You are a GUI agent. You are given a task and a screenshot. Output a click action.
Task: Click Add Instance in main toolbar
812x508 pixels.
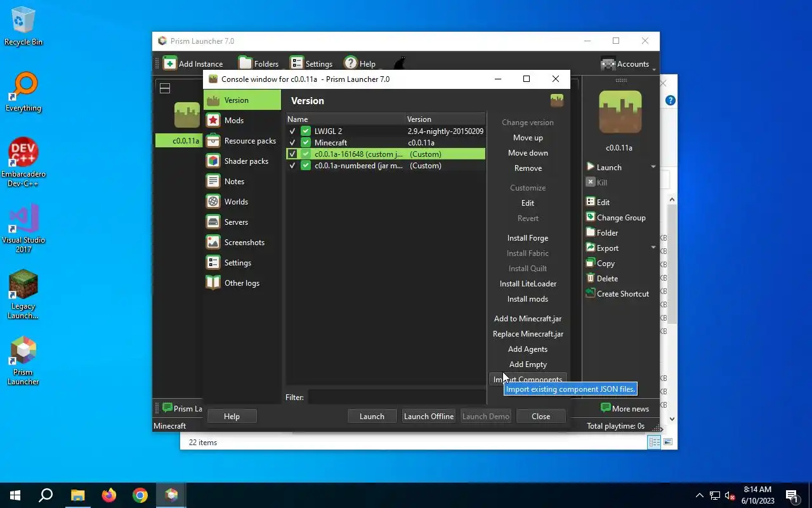click(x=193, y=63)
